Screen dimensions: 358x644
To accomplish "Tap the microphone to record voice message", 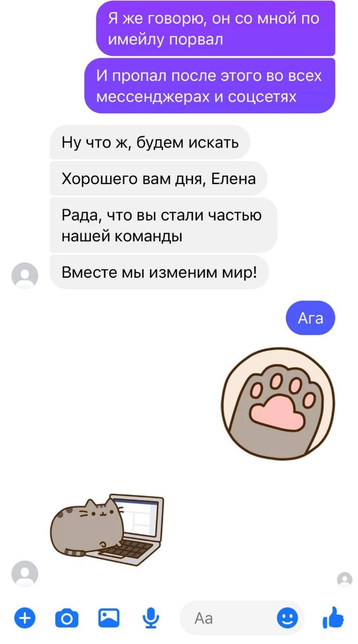I will click(x=150, y=618).
